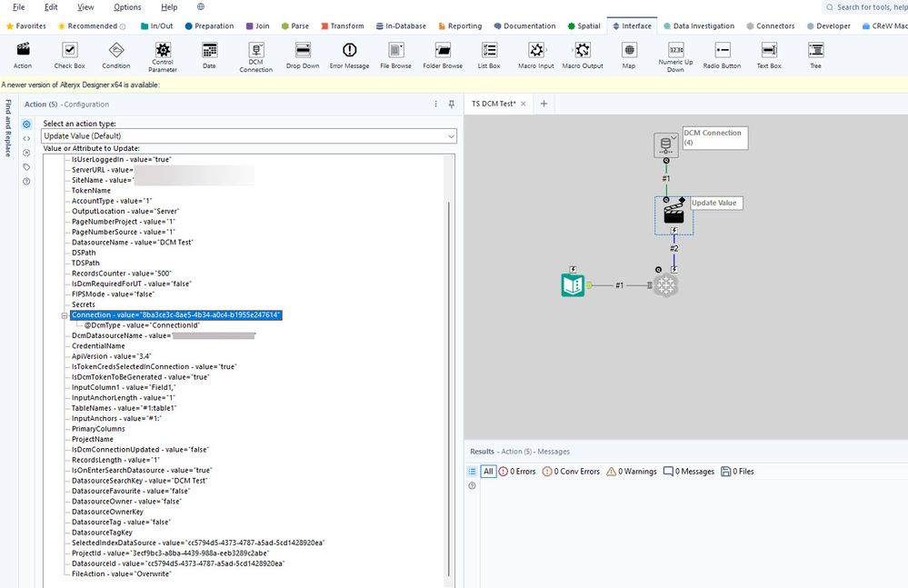Select the Numeric Up Down tool
Image resolution: width=908 pixels, height=588 pixels.
tap(676, 56)
